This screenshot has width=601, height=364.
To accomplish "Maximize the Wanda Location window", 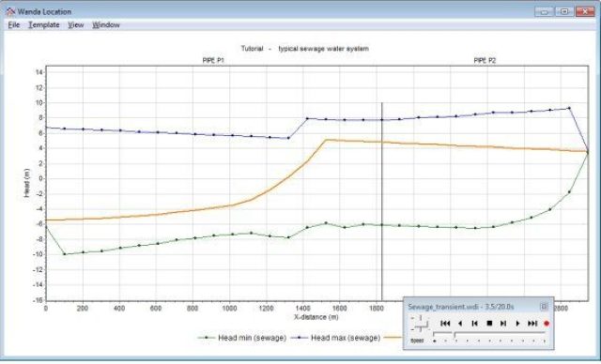I will (x=564, y=11).
